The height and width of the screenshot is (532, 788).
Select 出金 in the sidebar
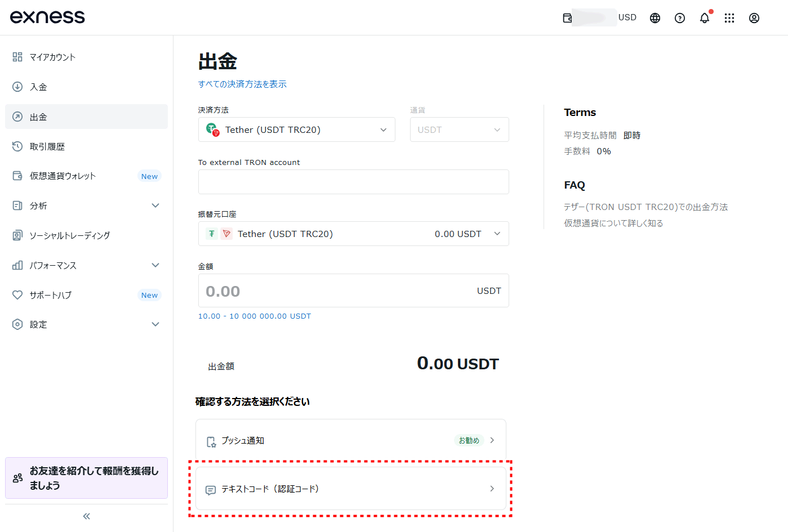tap(86, 117)
